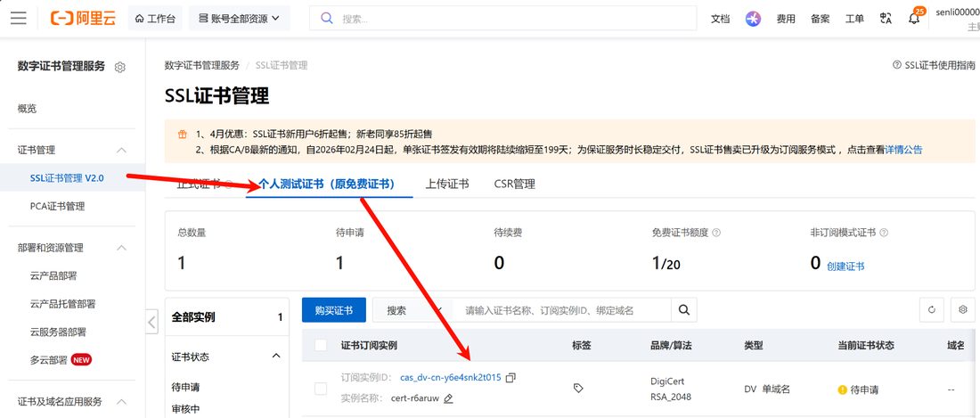The width and height of the screenshot is (980, 418).
Task: Open the 文档 menu item
Action: (x=720, y=19)
